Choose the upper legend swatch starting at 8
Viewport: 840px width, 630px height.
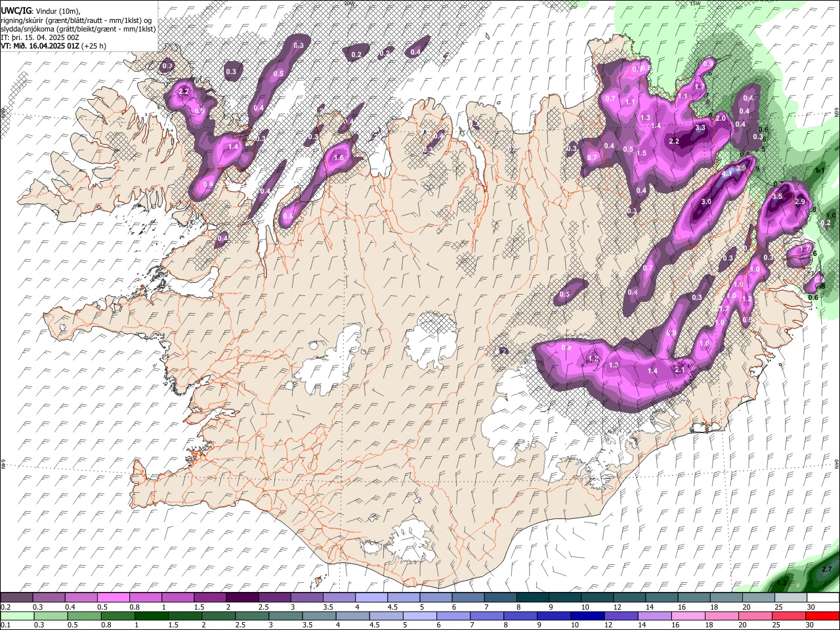[532, 598]
